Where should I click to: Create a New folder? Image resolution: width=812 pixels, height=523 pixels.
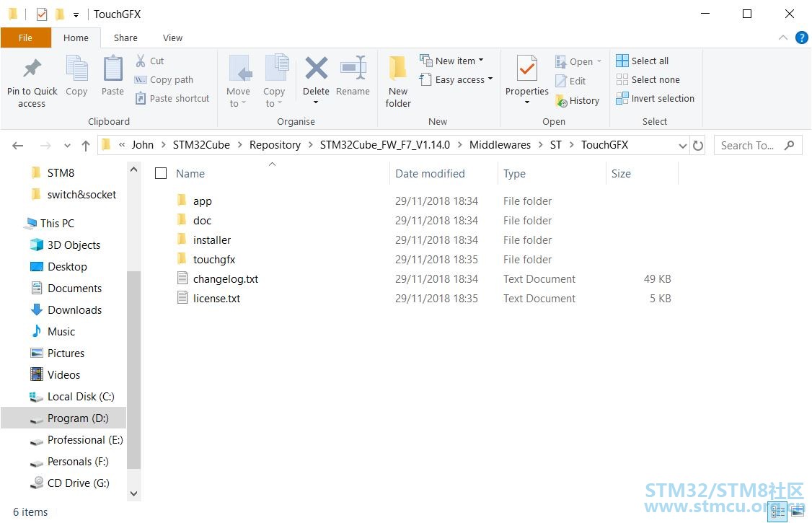(398, 82)
